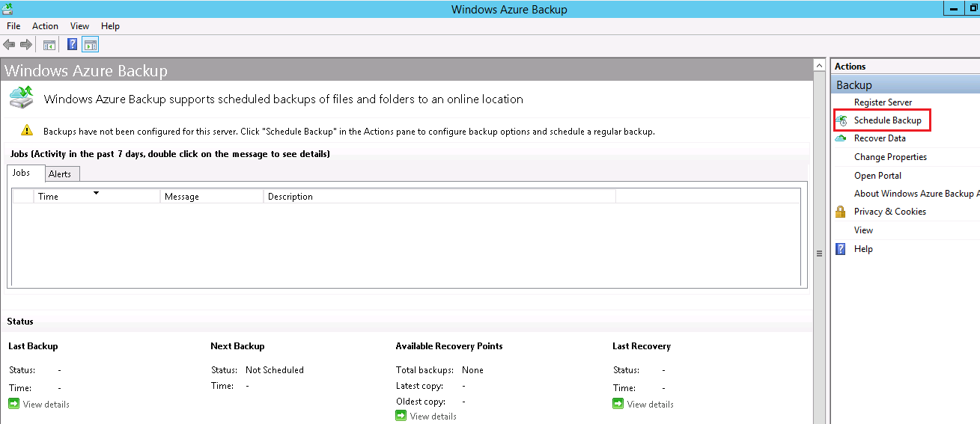Click the Latest copy label

click(420, 386)
